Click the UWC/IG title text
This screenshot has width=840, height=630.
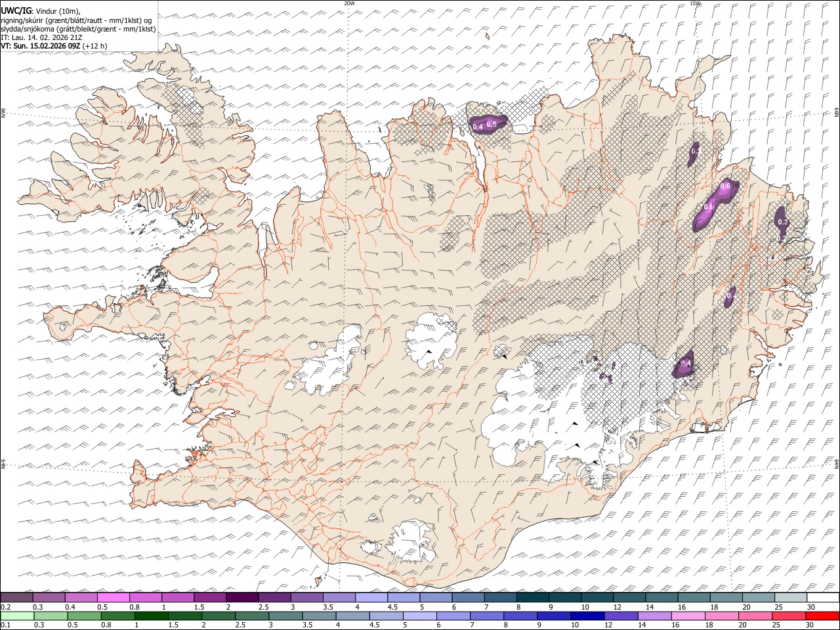tap(16, 10)
